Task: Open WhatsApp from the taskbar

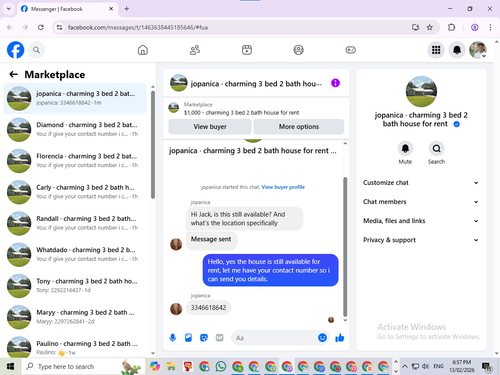Action: click(x=221, y=367)
